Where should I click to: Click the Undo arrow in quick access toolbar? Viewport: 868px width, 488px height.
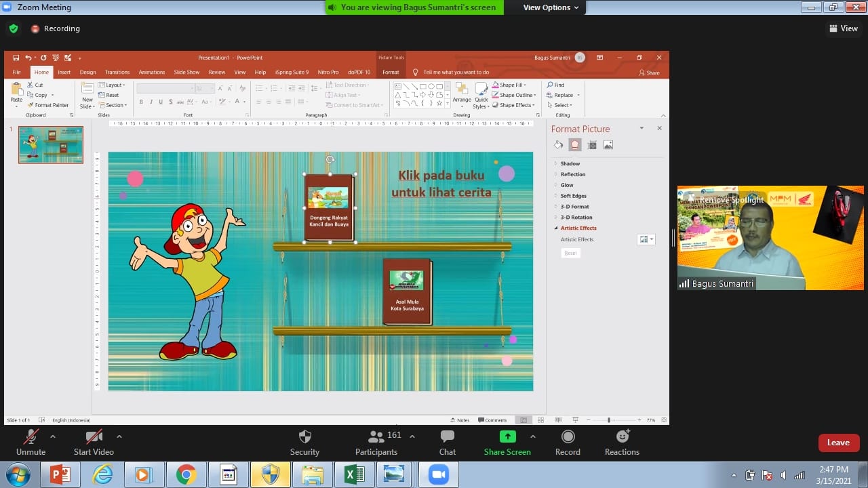point(28,58)
